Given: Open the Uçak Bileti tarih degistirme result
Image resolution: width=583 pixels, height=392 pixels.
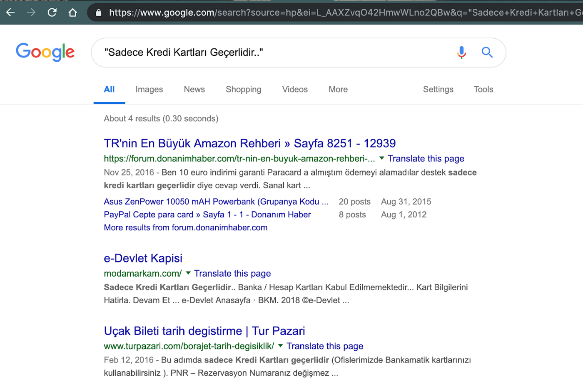Looking at the screenshot, I should (x=204, y=331).
